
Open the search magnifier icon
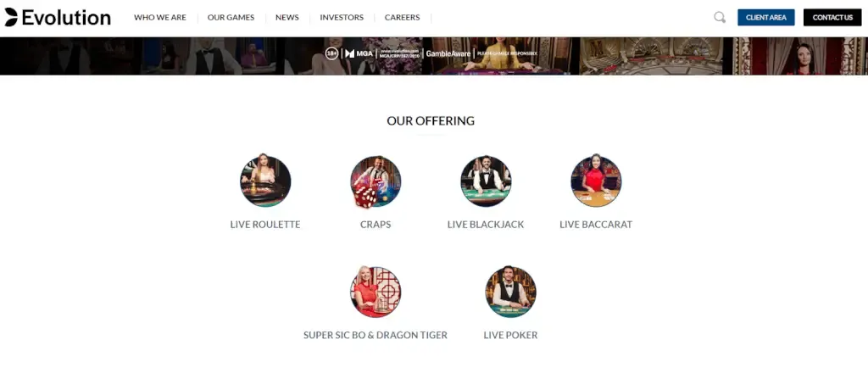pyautogui.click(x=719, y=17)
